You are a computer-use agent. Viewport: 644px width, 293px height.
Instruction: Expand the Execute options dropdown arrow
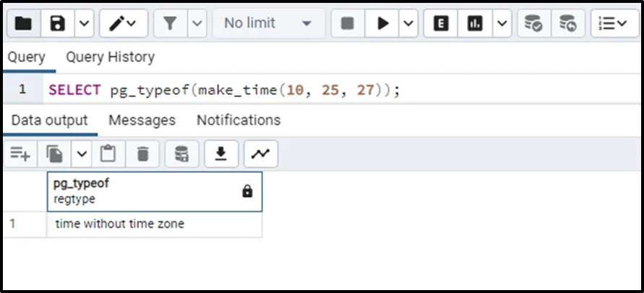(x=408, y=24)
